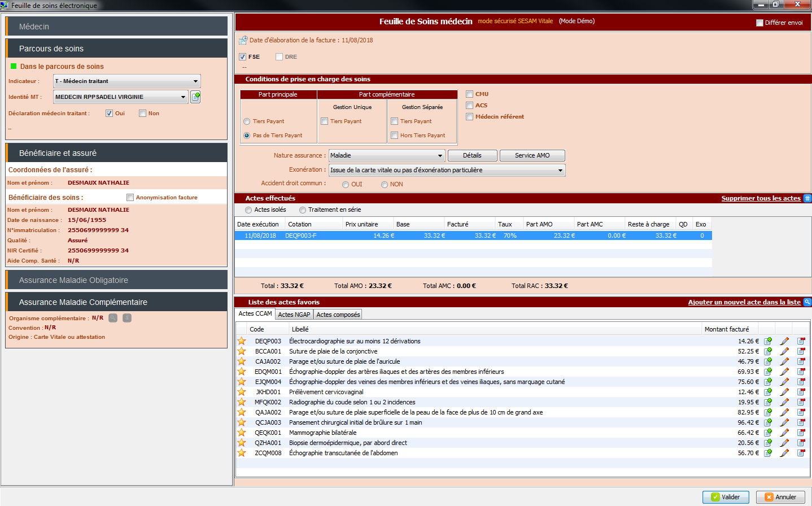Remove CAJA002 act from favorites list
The height and width of the screenshot is (506, 812).
pos(801,361)
